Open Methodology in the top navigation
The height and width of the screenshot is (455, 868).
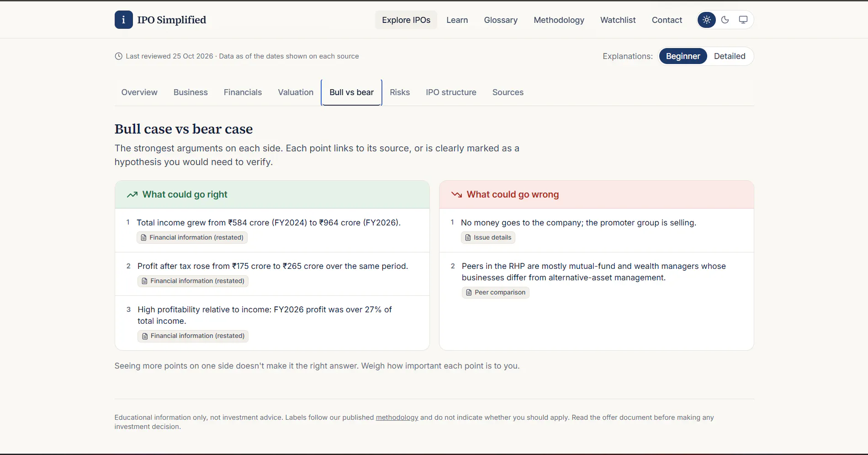[559, 20]
